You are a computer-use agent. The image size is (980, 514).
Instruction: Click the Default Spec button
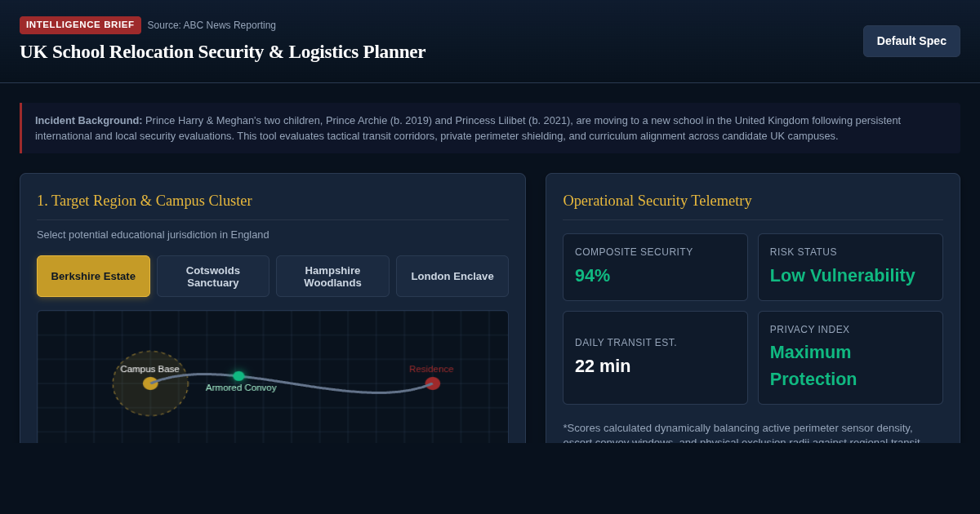(911, 41)
